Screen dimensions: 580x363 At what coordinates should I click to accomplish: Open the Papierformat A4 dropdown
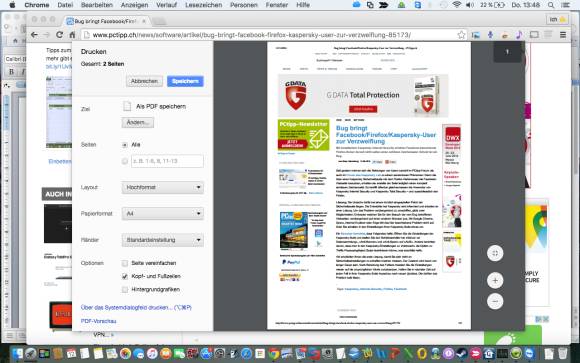click(163, 214)
